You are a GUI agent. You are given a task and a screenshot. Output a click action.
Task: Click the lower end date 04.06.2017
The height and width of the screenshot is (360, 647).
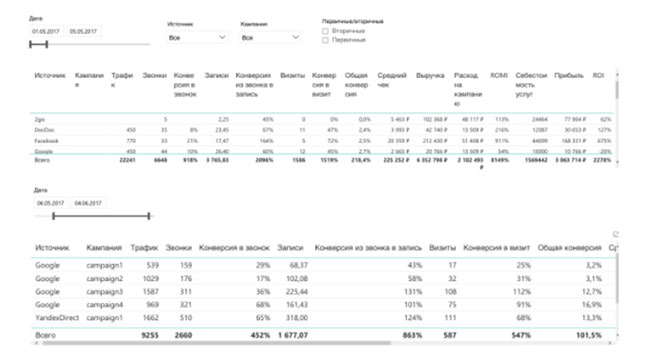(x=88, y=203)
